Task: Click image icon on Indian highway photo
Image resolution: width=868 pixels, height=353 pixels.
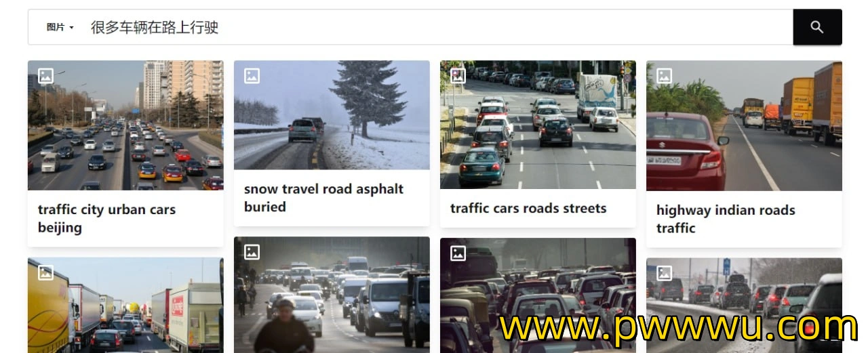Action: click(664, 76)
